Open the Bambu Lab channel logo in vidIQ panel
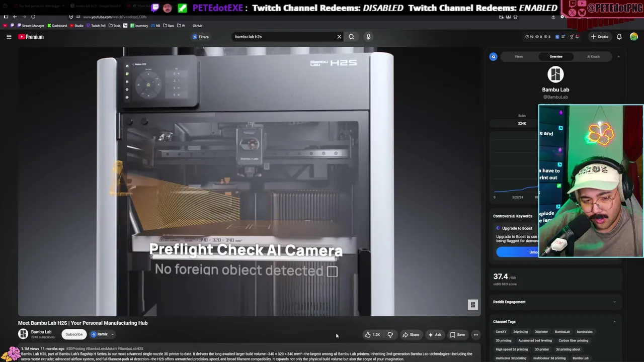This screenshot has height=362, width=644. point(555,74)
